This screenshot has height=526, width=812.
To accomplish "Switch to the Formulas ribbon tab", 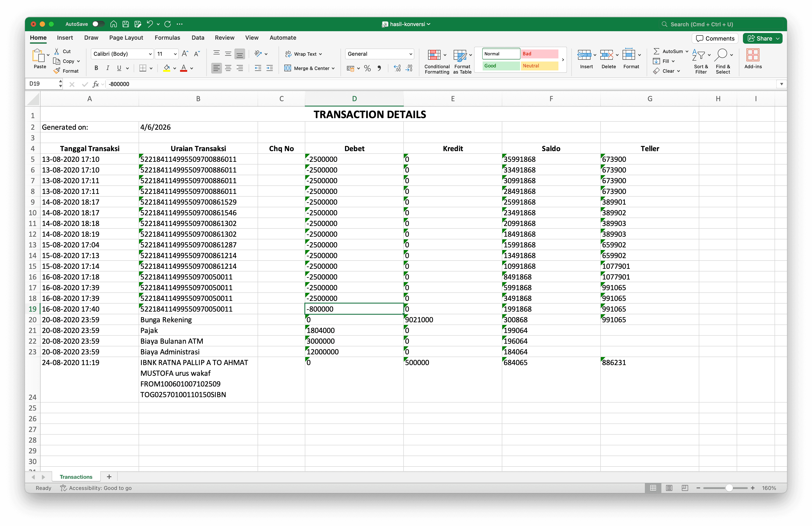I will (167, 37).
